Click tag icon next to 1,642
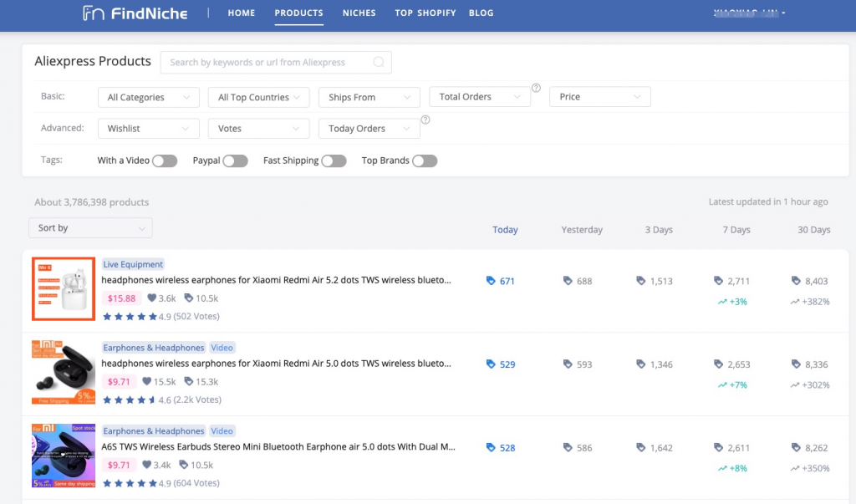 pyautogui.click(x=641, y=448)
